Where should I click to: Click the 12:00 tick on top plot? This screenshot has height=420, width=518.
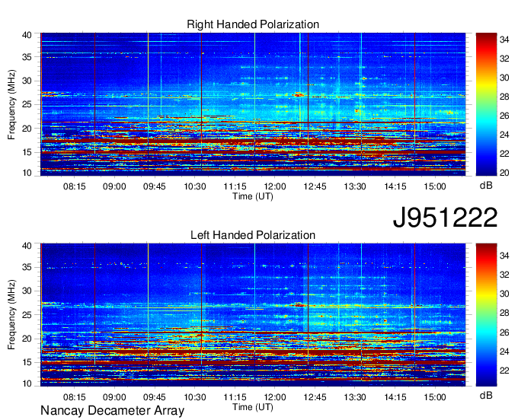(x=275, y=186)
